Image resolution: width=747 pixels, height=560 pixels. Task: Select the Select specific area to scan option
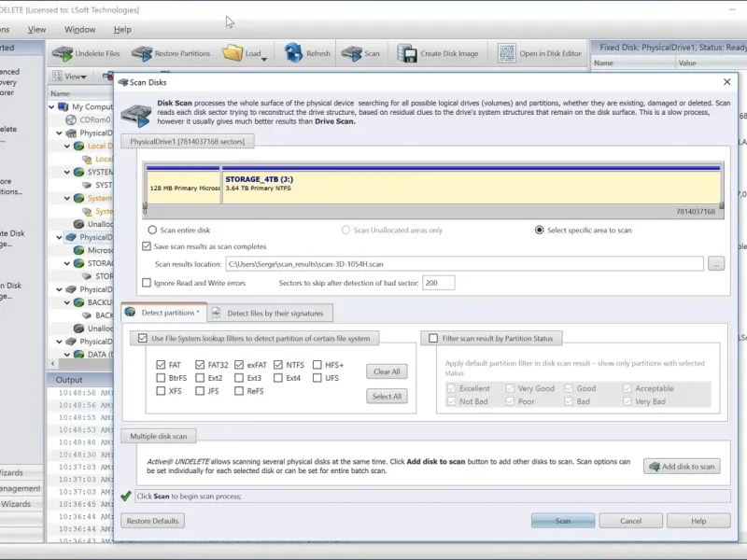point(540,230)
